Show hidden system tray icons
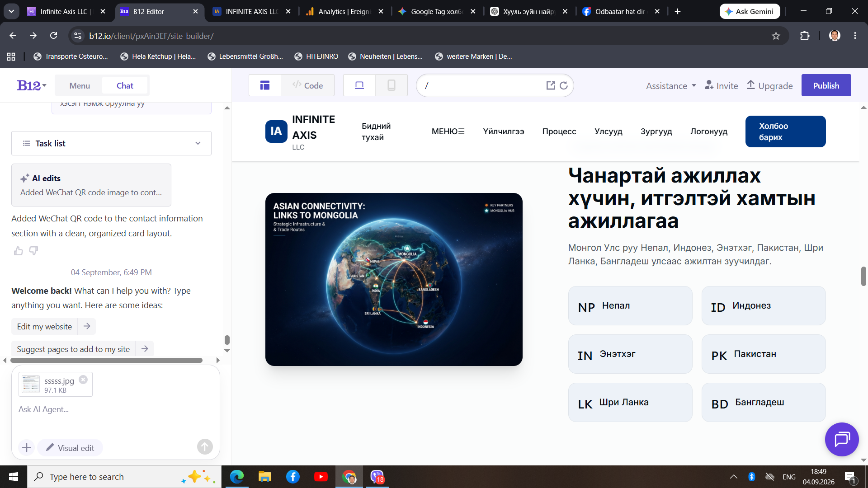 point(734,477)
